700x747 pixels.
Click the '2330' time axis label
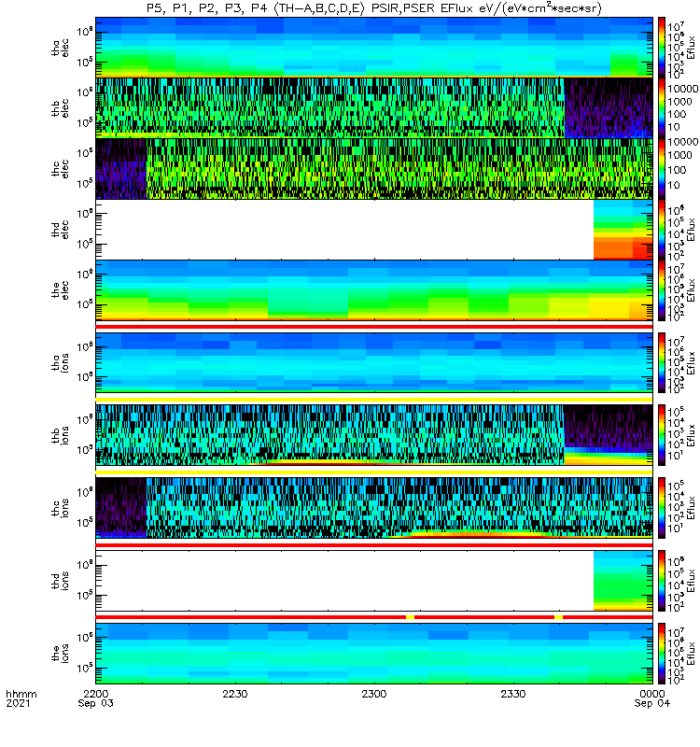pyautogui.click(x=512, y=694)
